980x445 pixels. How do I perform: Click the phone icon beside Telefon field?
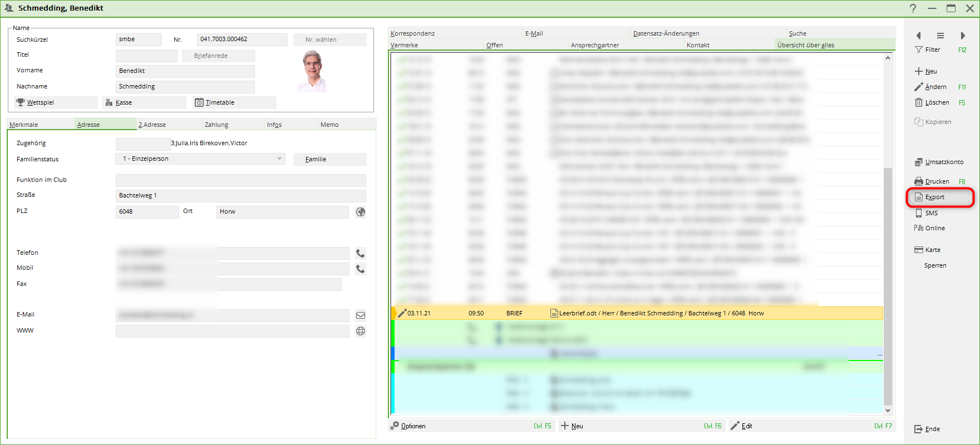(361, 254)
